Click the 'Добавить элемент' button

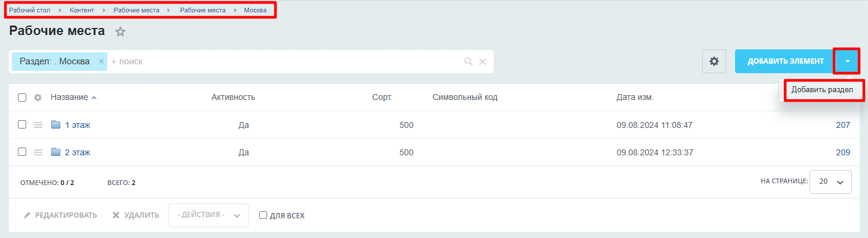pyautogui.click(x=786, y=61)
